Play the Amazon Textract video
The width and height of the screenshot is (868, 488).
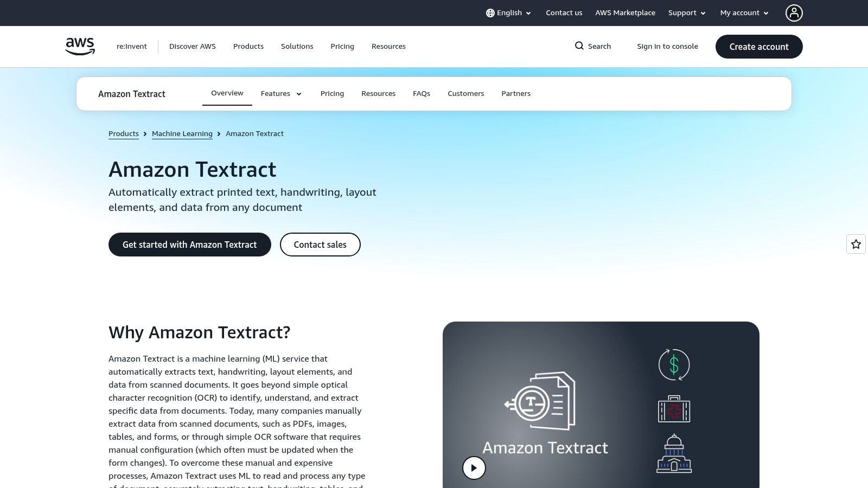(x=474, y=468)
